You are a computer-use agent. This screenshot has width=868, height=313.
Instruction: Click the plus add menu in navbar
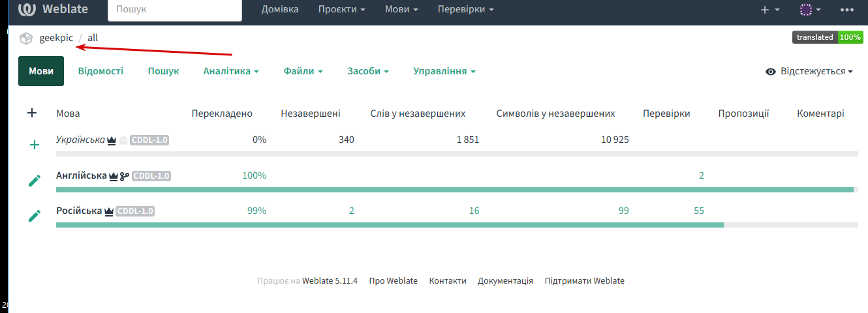771,10
